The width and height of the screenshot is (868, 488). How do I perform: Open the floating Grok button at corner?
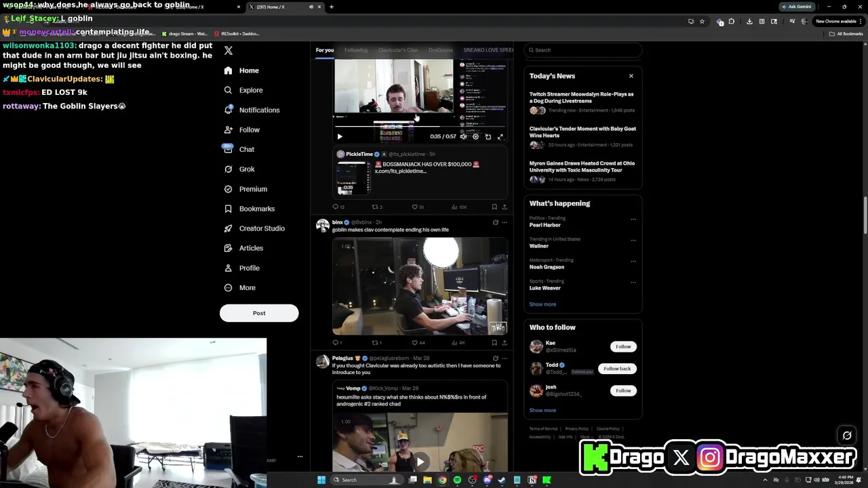click(x=846, y=436)
